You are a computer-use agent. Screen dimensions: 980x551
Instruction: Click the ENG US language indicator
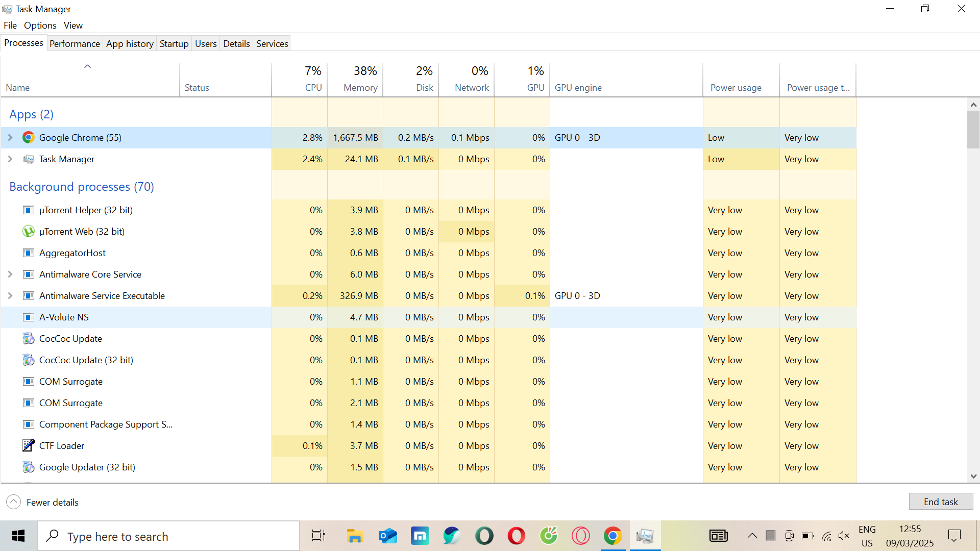867,536
